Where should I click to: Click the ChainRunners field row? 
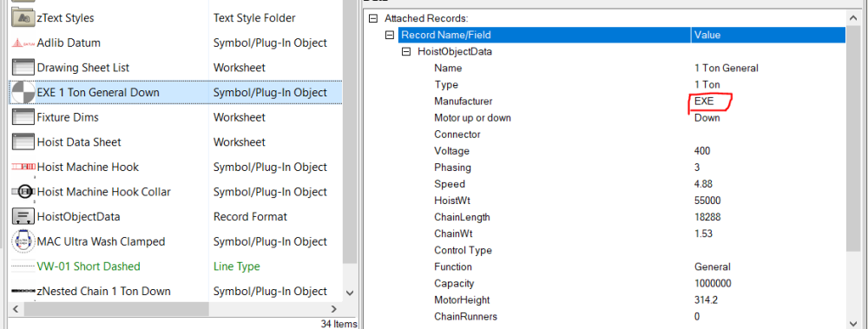(x=465, y=317)
